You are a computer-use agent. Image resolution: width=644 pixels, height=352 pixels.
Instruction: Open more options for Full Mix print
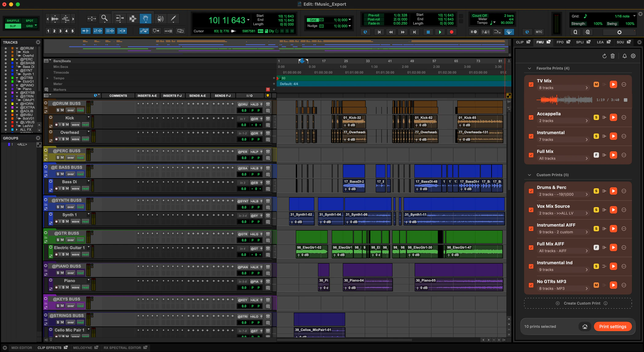[x=624, y=155]
